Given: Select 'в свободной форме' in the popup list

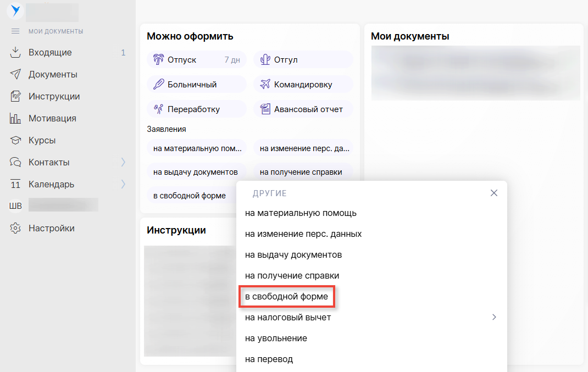Looking at the screenshot, I should pos(286,297).
